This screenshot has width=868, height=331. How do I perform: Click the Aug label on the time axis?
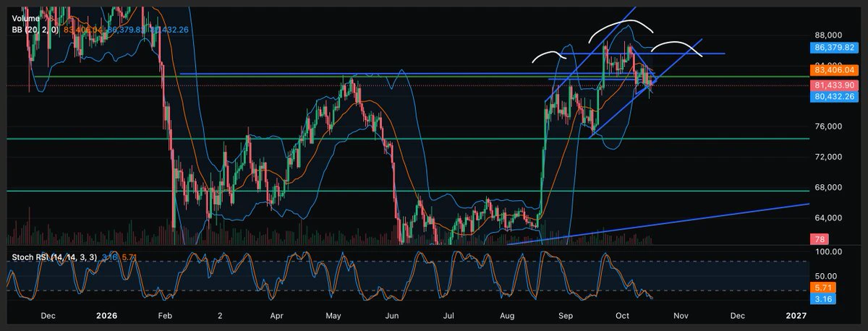point(507,316)
